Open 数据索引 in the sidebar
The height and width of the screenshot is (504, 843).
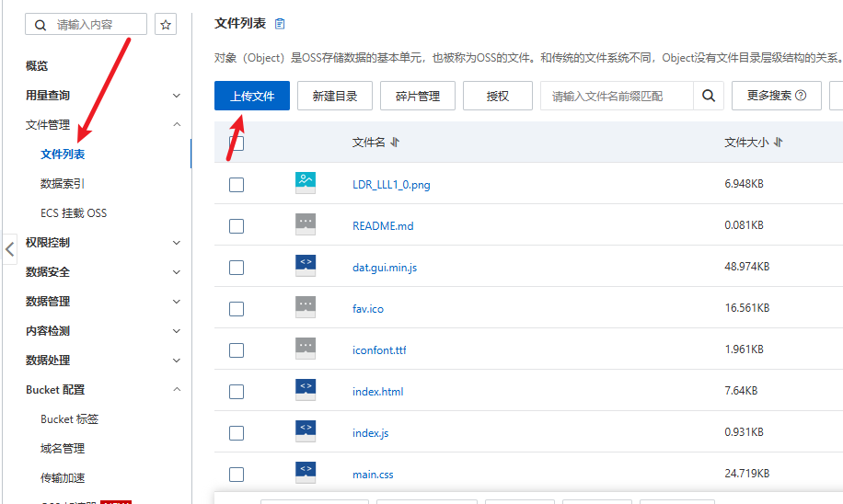pos(63,184)
